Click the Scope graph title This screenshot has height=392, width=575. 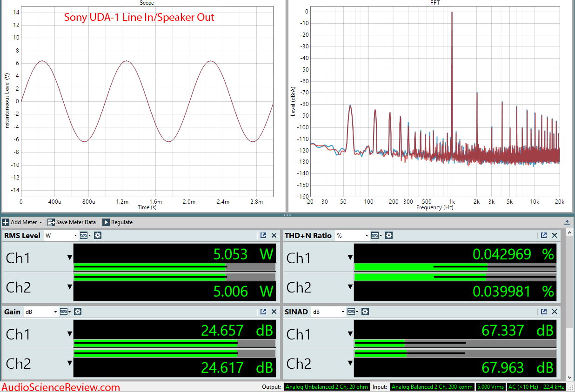(147, 3)
